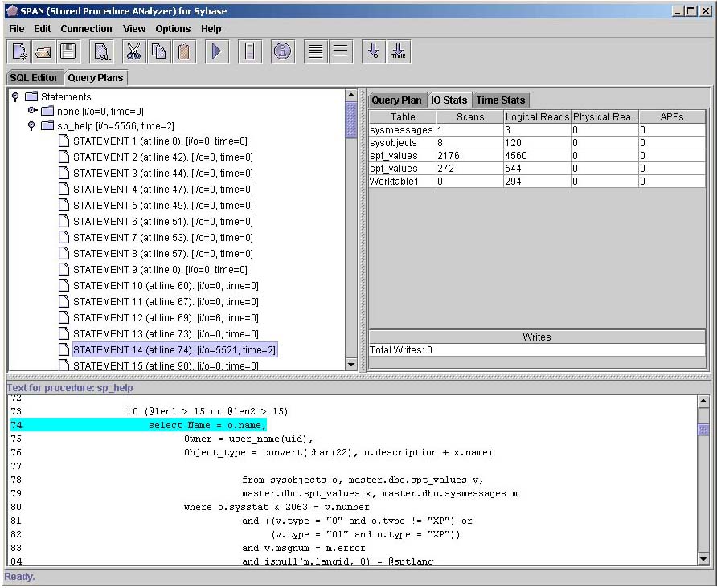Click the SQL document toolbar icon
This screenshot has height=588, width=717.
click(102, 51)
